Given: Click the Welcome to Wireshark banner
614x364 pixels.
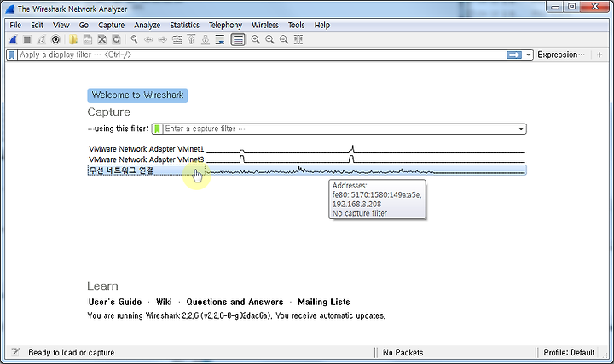Looking at the screenshot, I should [137, 95].
